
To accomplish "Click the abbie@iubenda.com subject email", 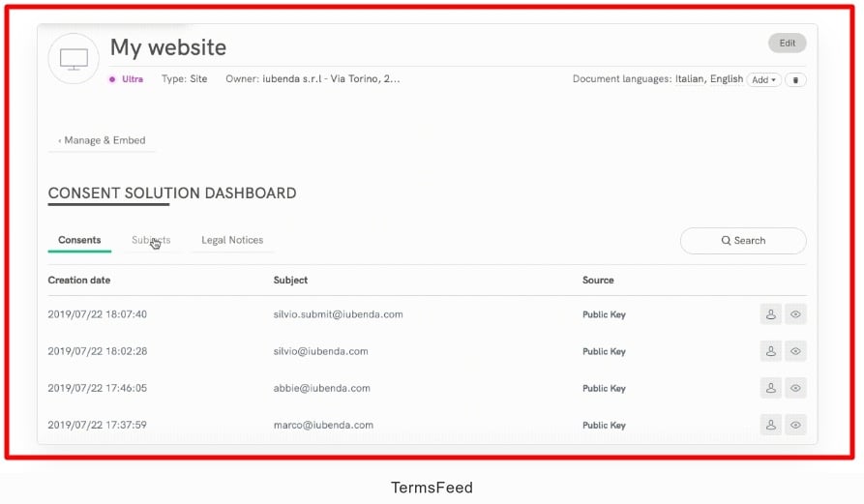I will (x=322, y=388).
